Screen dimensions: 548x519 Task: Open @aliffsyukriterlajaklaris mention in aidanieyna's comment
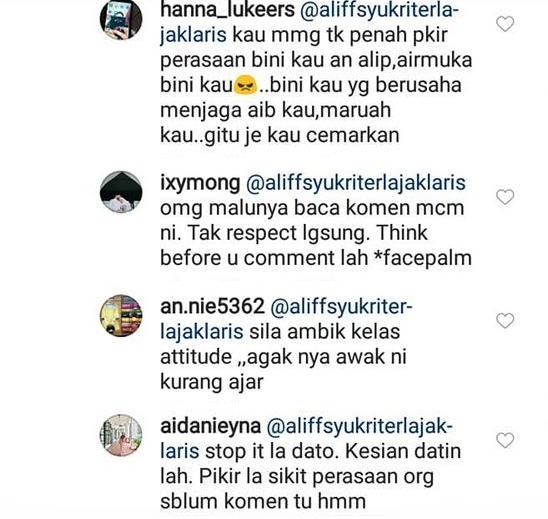click(359, 427)
